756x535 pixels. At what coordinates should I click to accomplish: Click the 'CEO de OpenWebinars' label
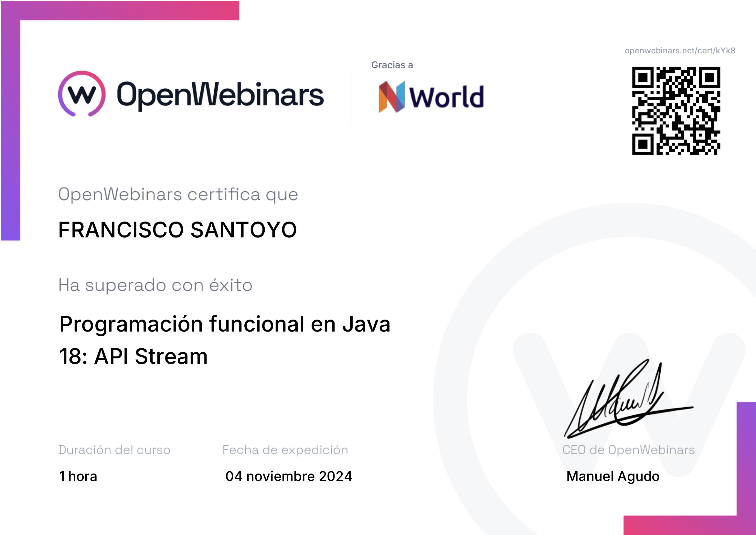coord(628,450)
